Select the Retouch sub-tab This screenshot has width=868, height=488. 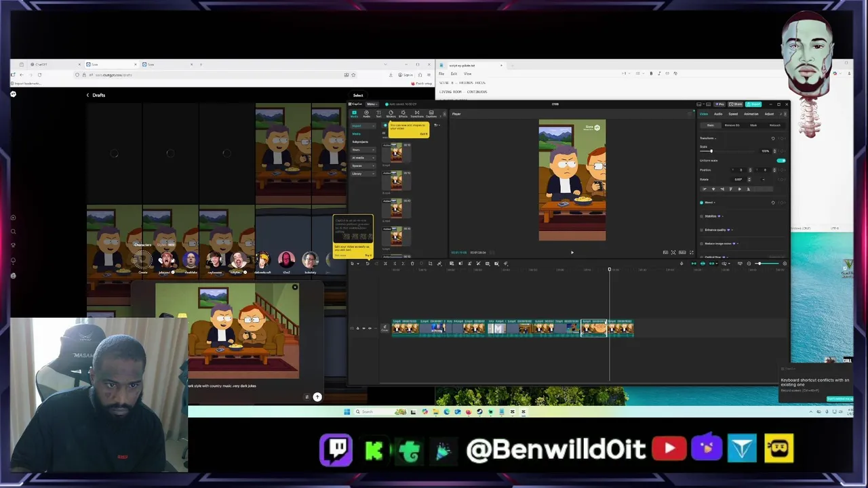[x=775, y=125]
